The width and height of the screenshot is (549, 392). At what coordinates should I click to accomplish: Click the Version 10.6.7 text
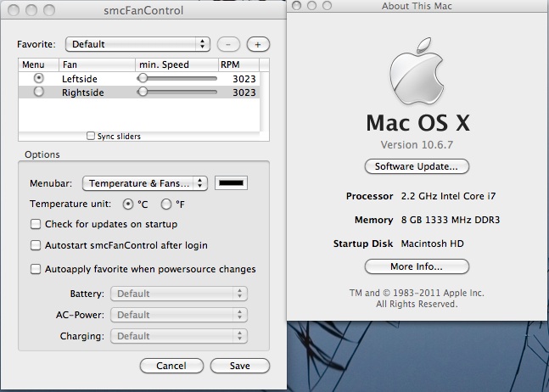[417, 145]
